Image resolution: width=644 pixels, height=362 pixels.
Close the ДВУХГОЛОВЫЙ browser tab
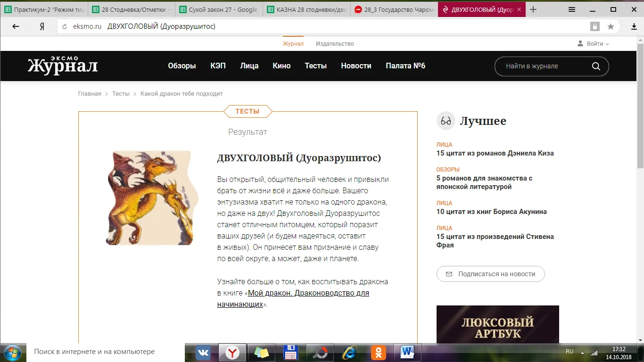[x=519, y=9]
